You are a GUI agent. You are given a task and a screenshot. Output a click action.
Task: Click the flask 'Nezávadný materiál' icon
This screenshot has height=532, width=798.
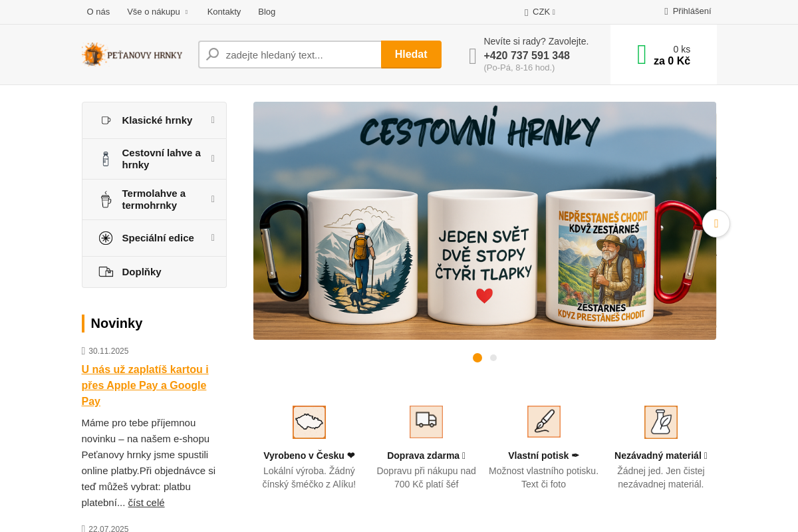click(661, 422)
